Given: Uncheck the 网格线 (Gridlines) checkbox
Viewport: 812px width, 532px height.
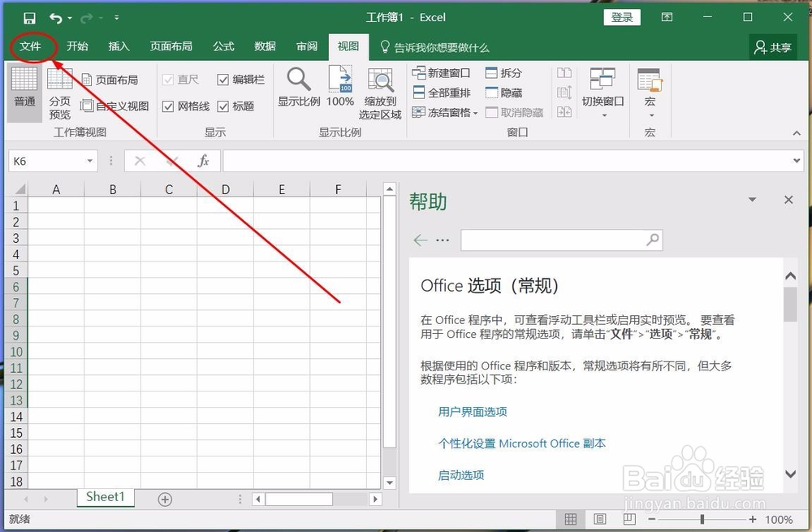Looking at the screenshot, I should 166,106.
